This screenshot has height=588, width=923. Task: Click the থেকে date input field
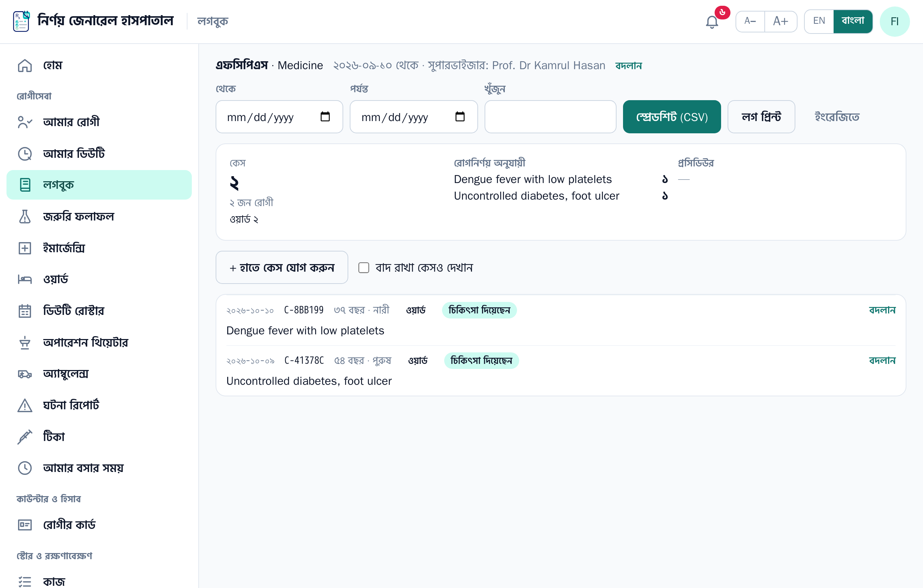279,117
